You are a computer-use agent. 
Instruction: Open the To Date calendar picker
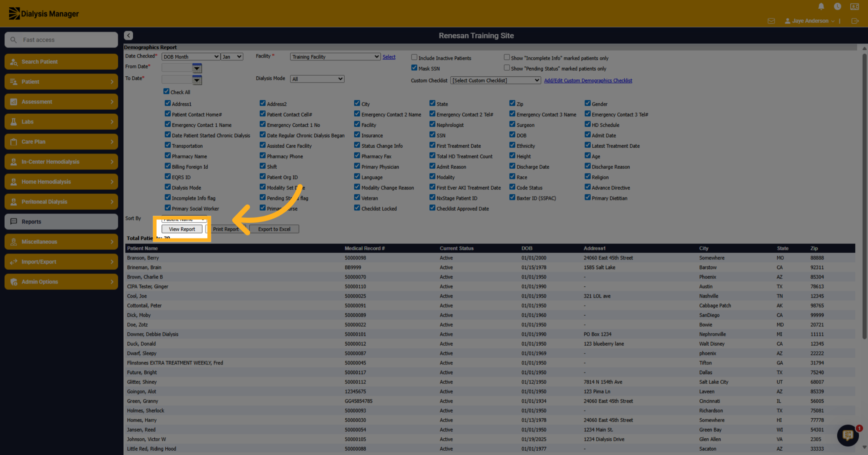pyautogui.click(x=197, y=80)
